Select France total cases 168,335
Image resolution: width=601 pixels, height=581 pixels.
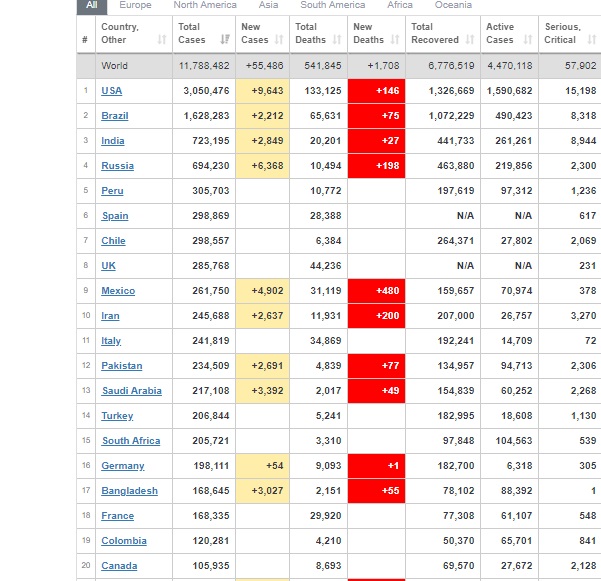point(211,516)
